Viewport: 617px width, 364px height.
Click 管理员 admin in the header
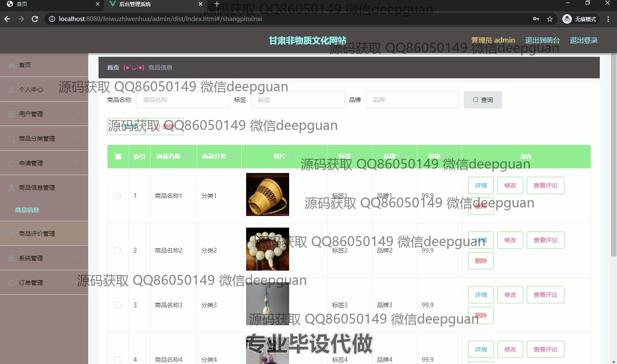[493, 40]
